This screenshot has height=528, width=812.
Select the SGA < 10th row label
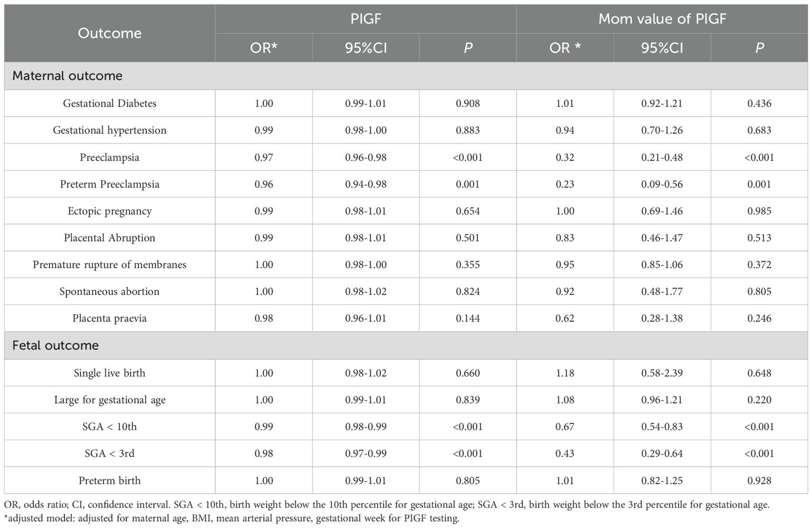pyautogui.click(x=110, y=427)
